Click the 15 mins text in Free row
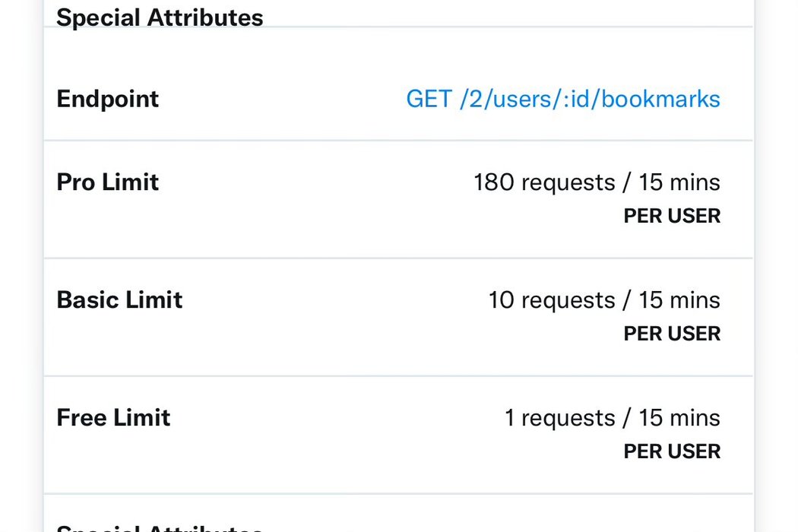The image size is (798, 532). pos(679,417)
